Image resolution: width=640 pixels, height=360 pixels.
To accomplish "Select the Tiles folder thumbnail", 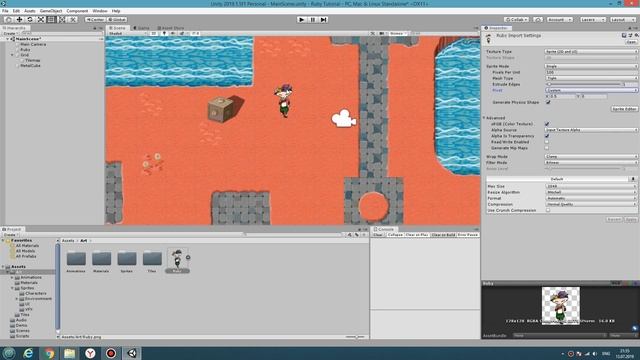I will coord(152,258).
